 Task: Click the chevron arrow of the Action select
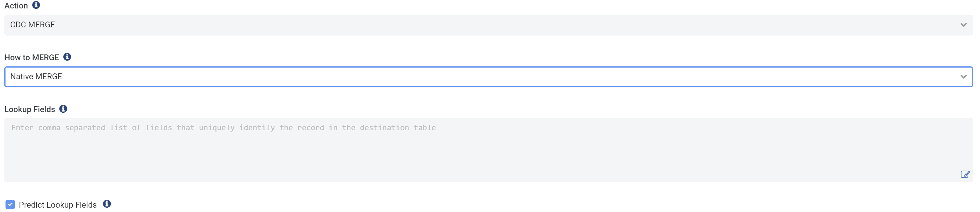[963, 25]
